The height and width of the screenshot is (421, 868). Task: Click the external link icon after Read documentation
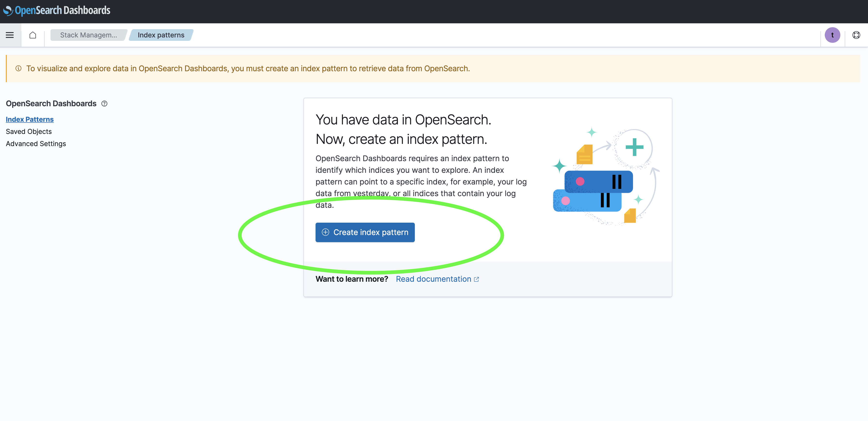(x=476, y=279)
